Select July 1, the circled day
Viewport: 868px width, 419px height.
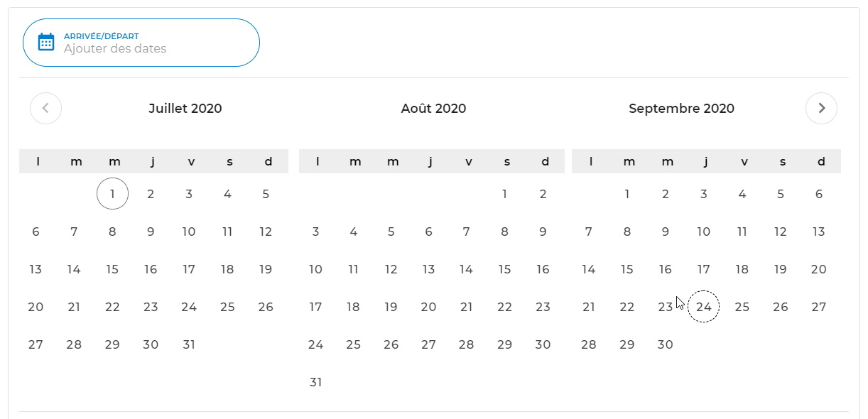click(x=112, y=194)
